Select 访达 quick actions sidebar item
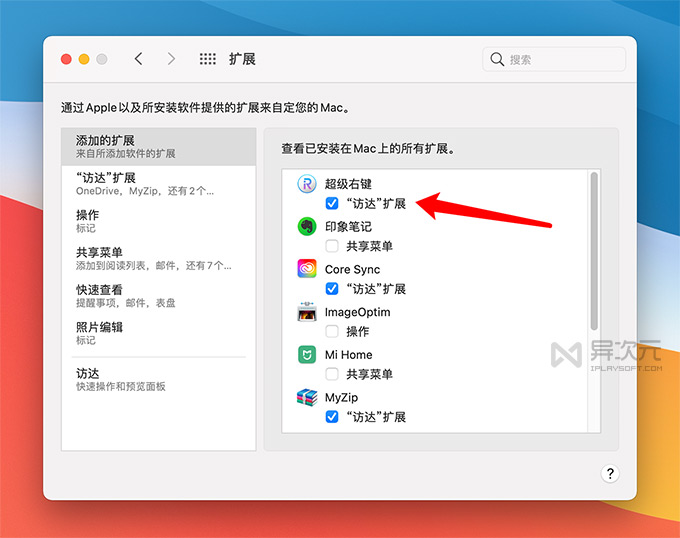Screen dimensions: 680x538 click(159, 379)
